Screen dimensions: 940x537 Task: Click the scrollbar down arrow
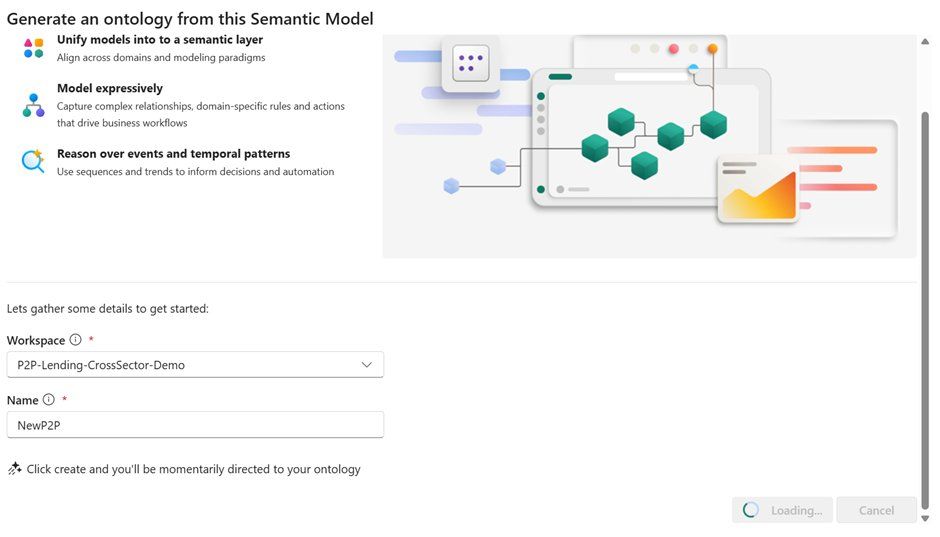point(925,518)
